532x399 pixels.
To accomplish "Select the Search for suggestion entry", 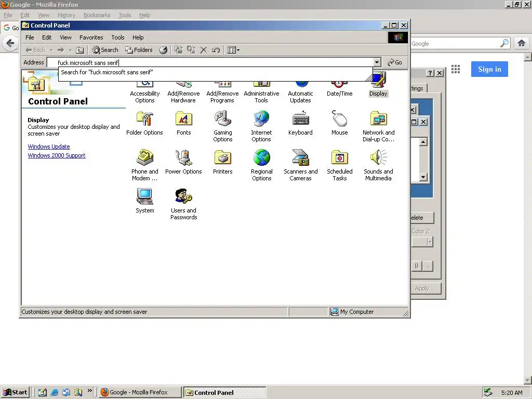I will point(215,72).
